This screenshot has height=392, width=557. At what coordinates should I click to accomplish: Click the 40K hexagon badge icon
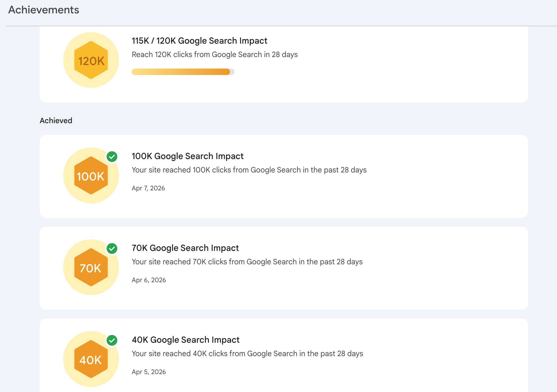(x=91, y=359)
